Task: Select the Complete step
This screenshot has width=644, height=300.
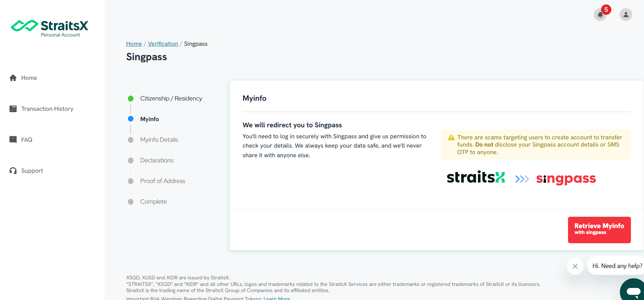Action: pos(154,202)
